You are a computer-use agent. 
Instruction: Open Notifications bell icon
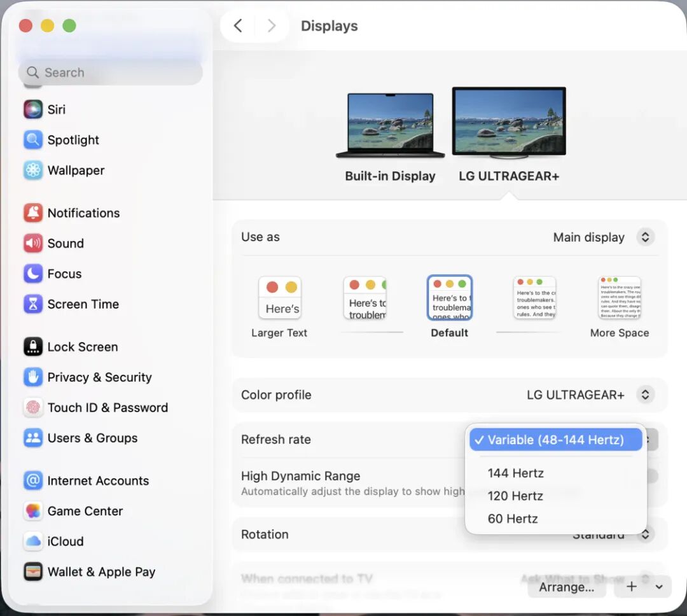33,213
